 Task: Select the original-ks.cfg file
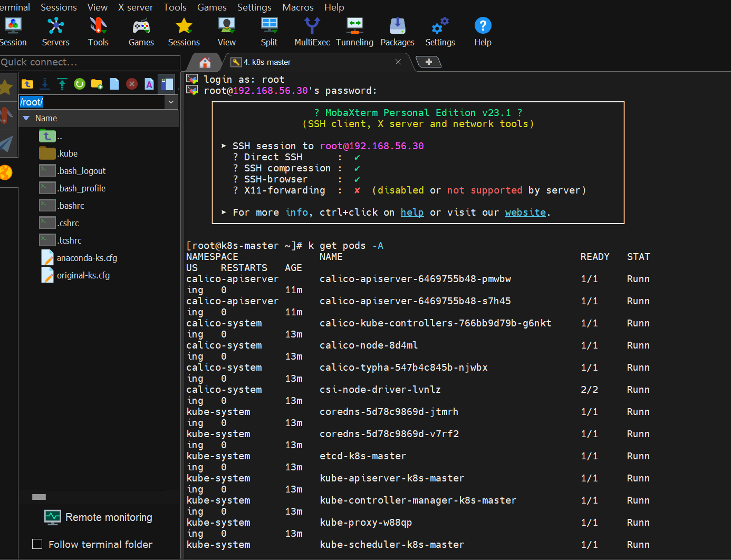click(x=76, y=275)
